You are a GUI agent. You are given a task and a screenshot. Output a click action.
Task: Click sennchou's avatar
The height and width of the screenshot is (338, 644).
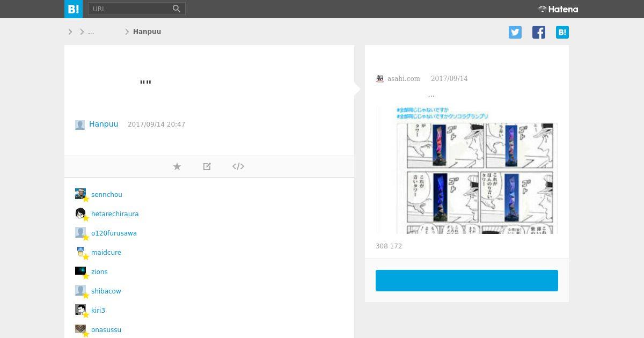pyautogui.click(x=80, y=194)
